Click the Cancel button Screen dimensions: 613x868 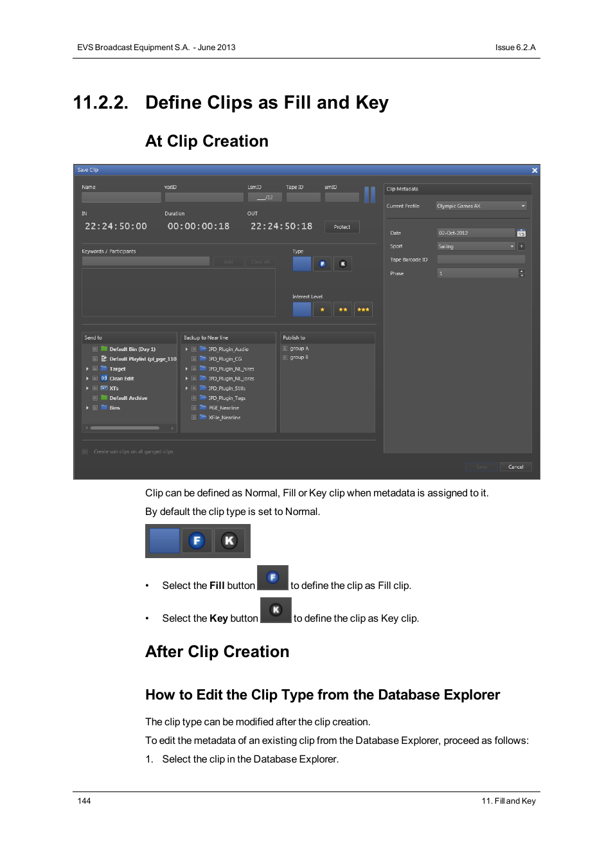click(x=516, y=467)
